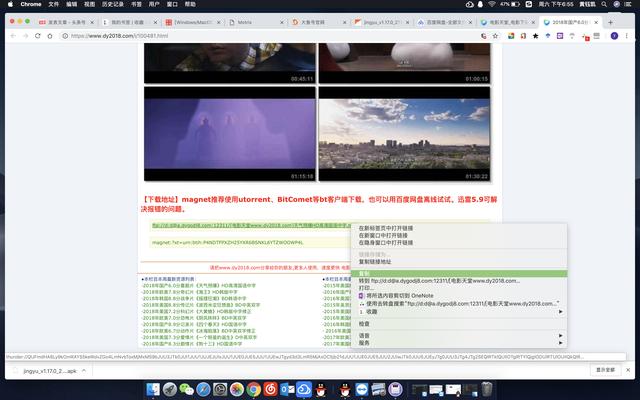Open the Apple menu
Screen dimensions: 640x400
11,4
